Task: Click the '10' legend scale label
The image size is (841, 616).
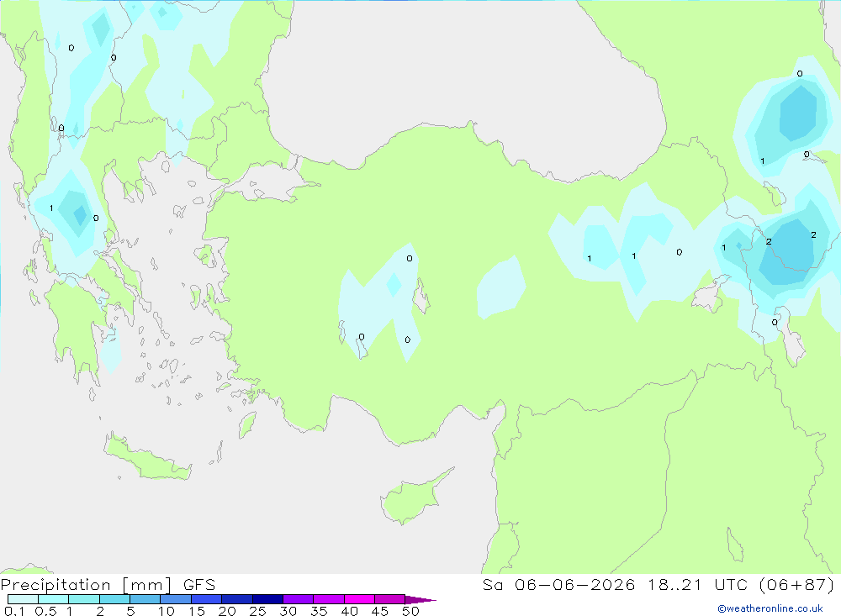Action: click(x=167, y=611)
